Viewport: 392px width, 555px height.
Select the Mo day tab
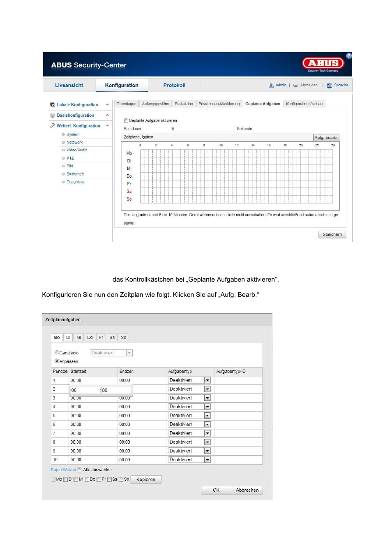click(x=57, y=338)
